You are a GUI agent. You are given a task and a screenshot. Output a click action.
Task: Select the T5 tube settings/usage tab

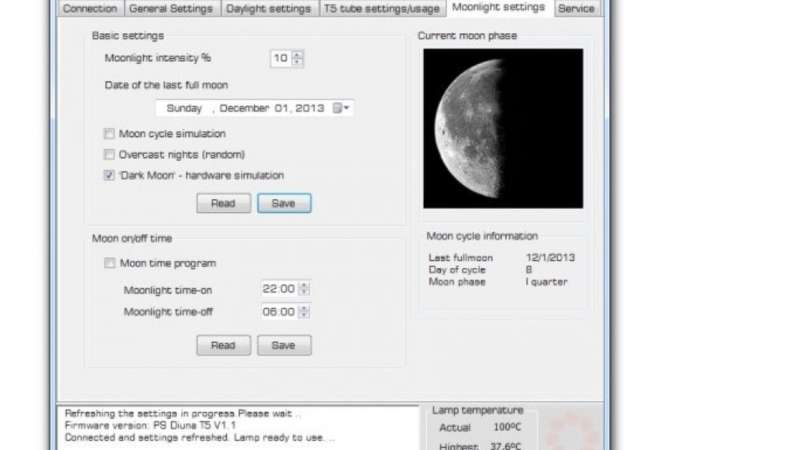[381, 9]
